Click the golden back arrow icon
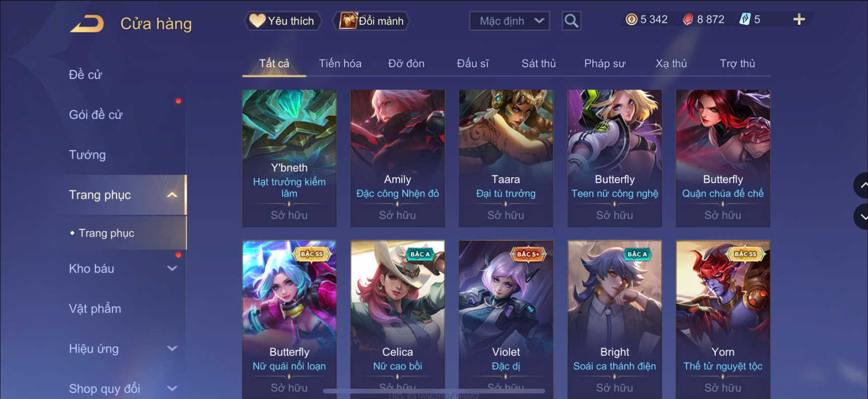This screenshot has width=868, height=399. [x=87, y=23]
